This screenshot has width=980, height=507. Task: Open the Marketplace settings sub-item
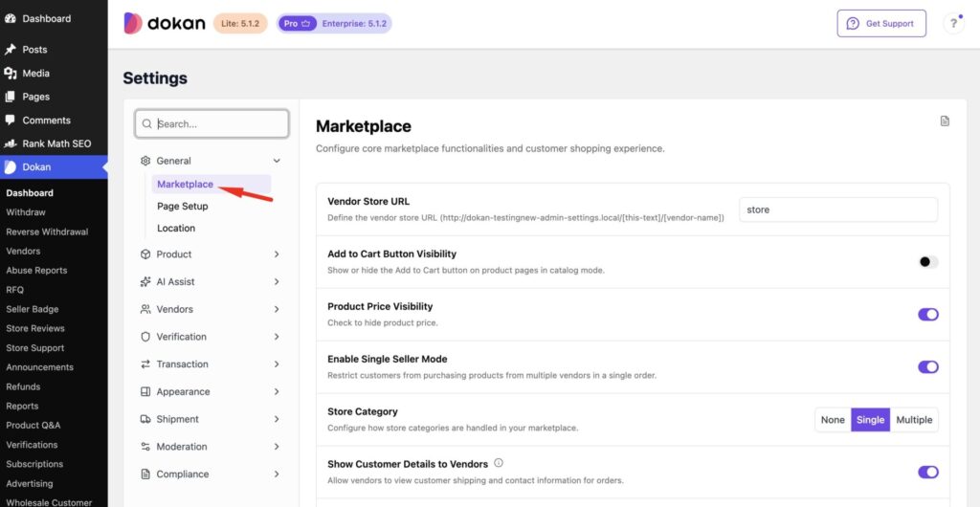[x=212, y=185]
